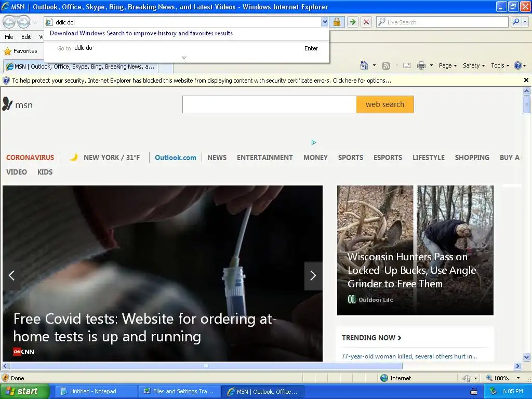
Task: Open the SPORTS section
Action: [351, 157]
